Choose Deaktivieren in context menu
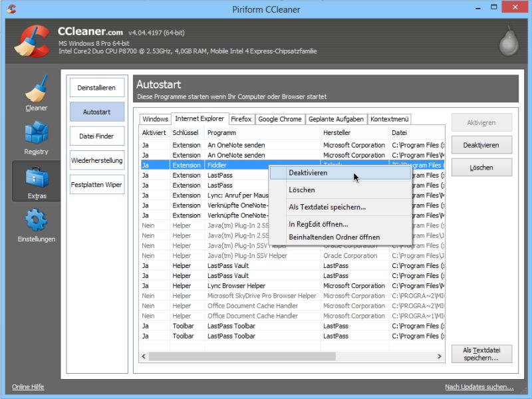 [340, 173]
